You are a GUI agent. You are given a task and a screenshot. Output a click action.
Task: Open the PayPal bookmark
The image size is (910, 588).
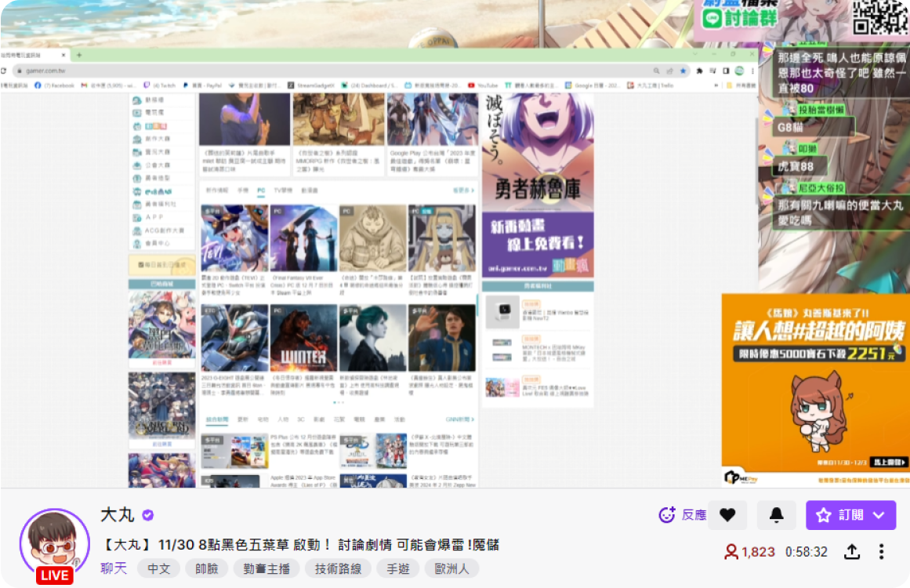click(202, 85)
